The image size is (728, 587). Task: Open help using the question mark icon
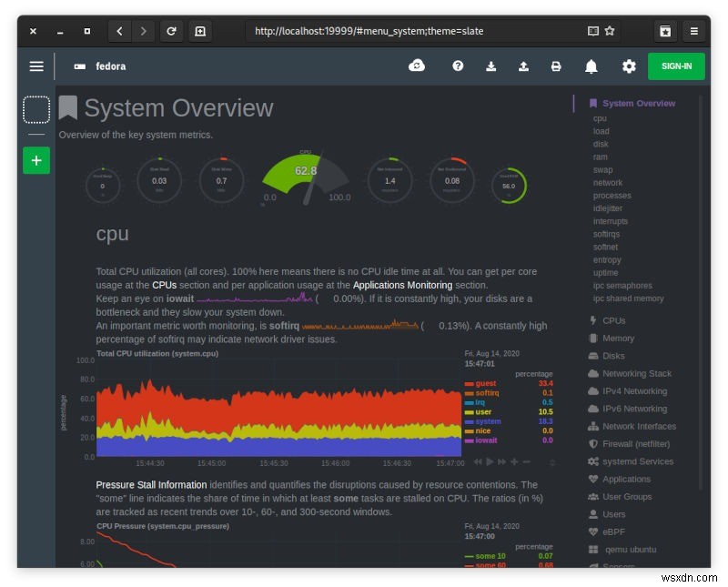tap(458, 66)
